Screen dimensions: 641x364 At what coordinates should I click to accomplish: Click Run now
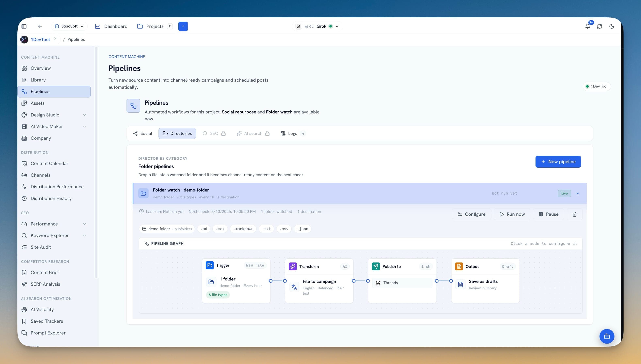tap(512, 214)
